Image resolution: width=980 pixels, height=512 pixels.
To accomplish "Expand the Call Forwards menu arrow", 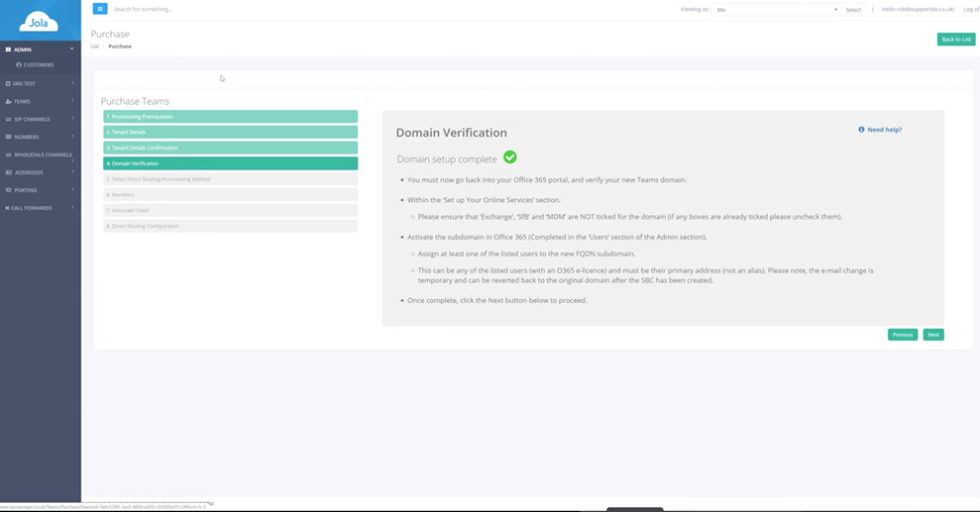I will click(72, 207).
